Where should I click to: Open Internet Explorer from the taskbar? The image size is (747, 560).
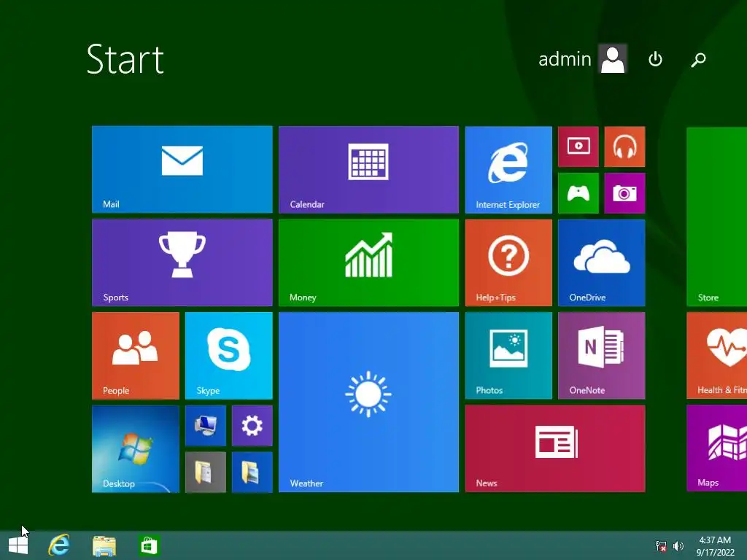[x=59, y=545]
